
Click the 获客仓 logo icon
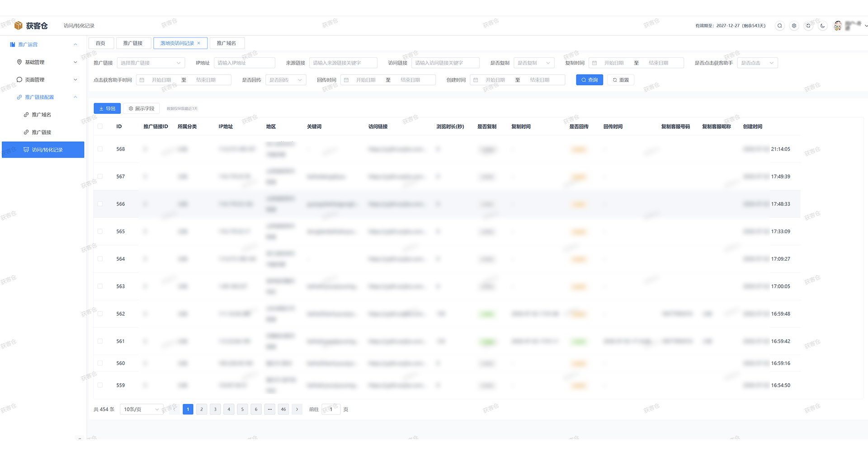click(19, 26)
